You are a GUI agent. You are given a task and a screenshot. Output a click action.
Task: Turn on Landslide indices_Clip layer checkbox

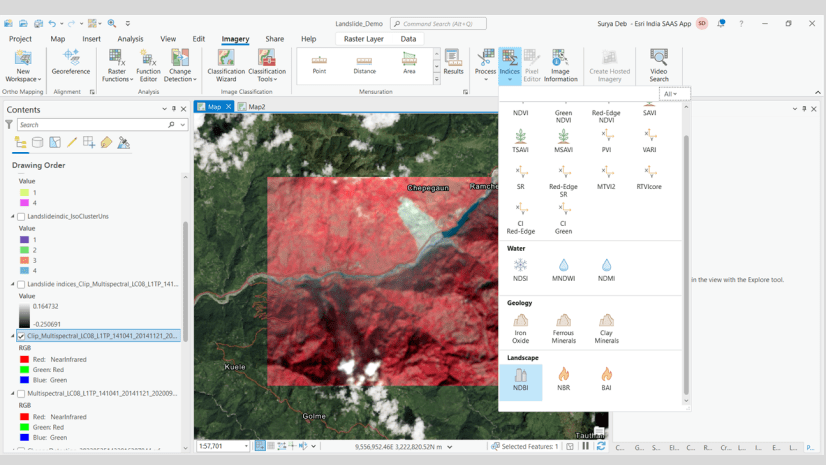pos(21,285)
